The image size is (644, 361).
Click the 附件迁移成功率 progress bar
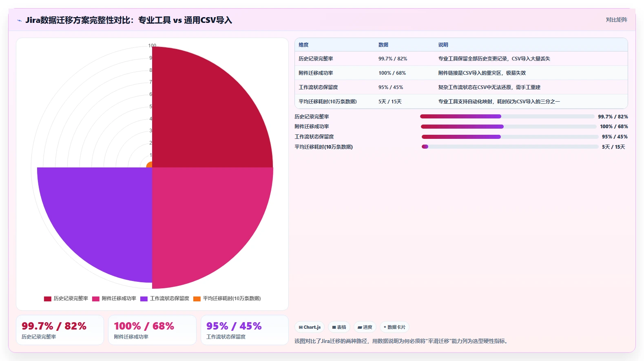[509, 127]
